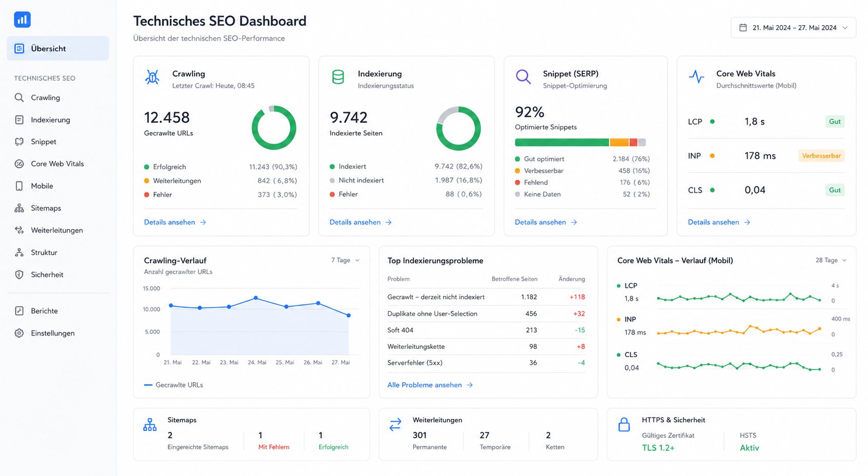This screenshot has width=868, height=476.
Task: Click the Fehlend legend entry in Snippet card
Action: pos(582,182)
